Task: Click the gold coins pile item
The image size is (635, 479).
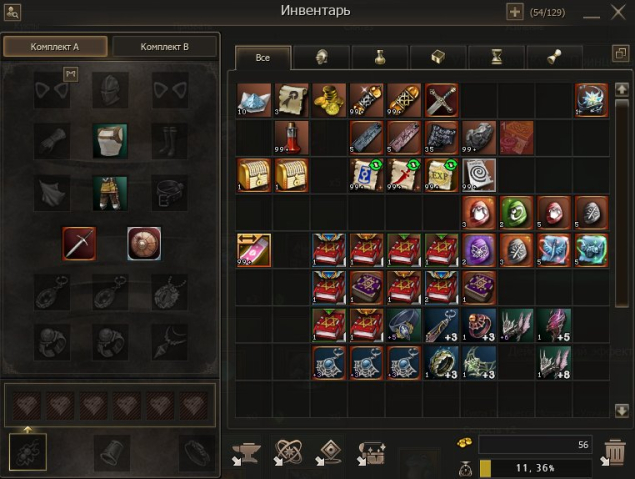Action: coord(329,100)
